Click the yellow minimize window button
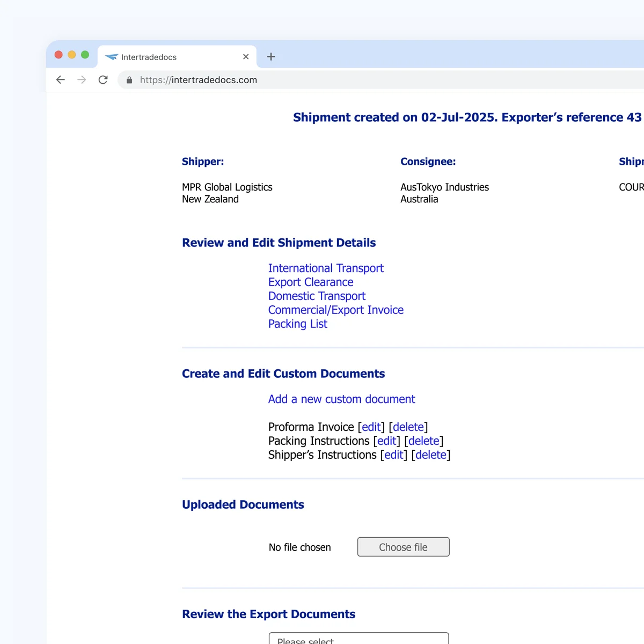 pyautogui.click(x=72, y=55)
